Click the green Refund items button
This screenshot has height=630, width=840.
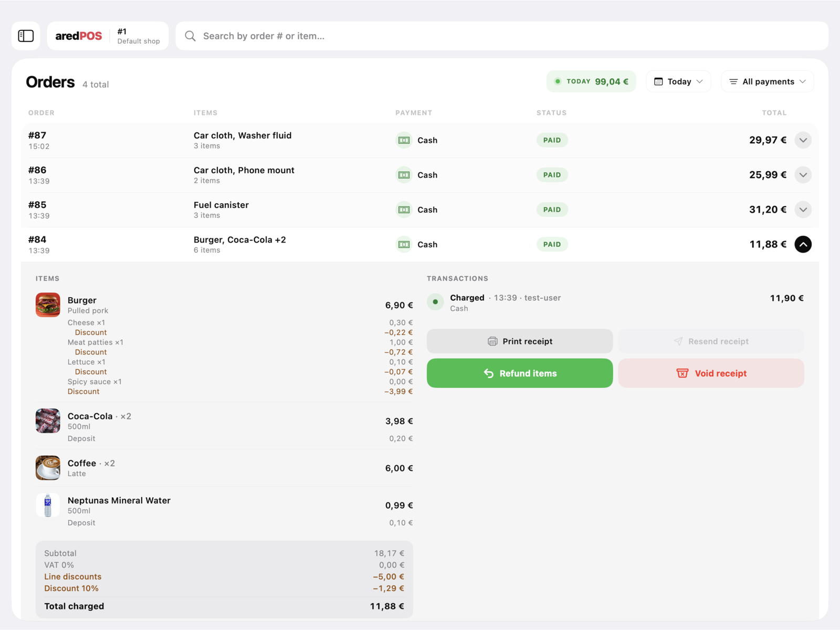(520, 373)
